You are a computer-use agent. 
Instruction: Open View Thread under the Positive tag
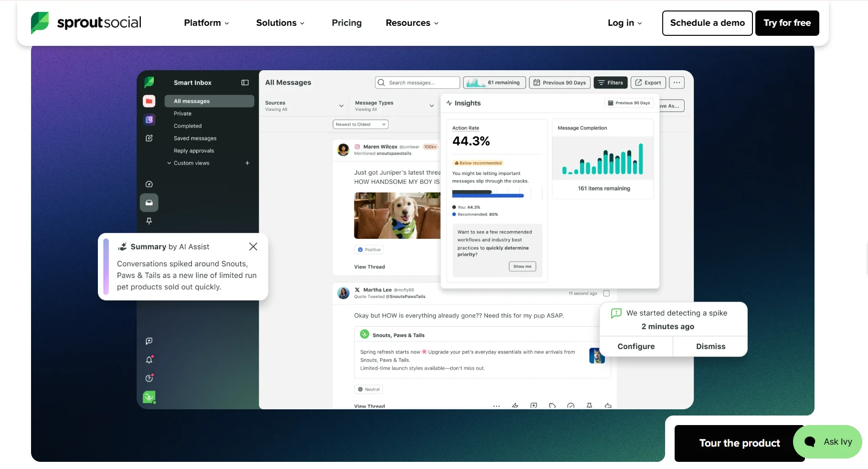pos(369,267)
